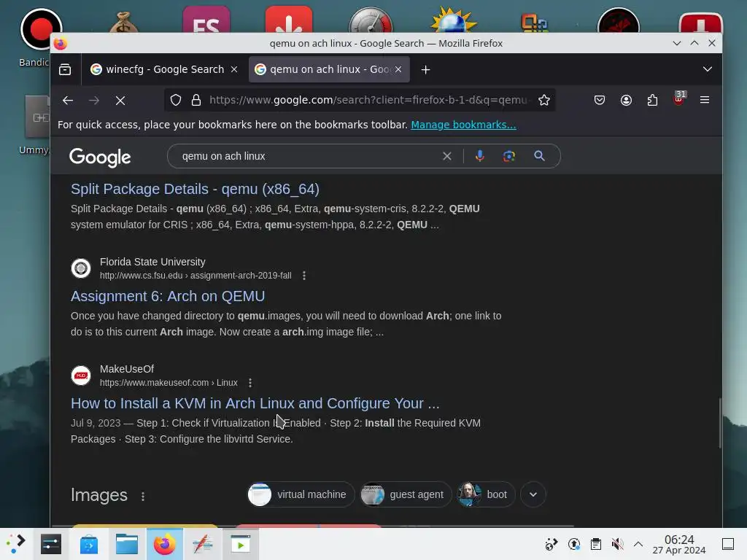The width and height of the screenshot is (747, 560).
Task: Open the KDE application launcher
Action: coord(16,544)
